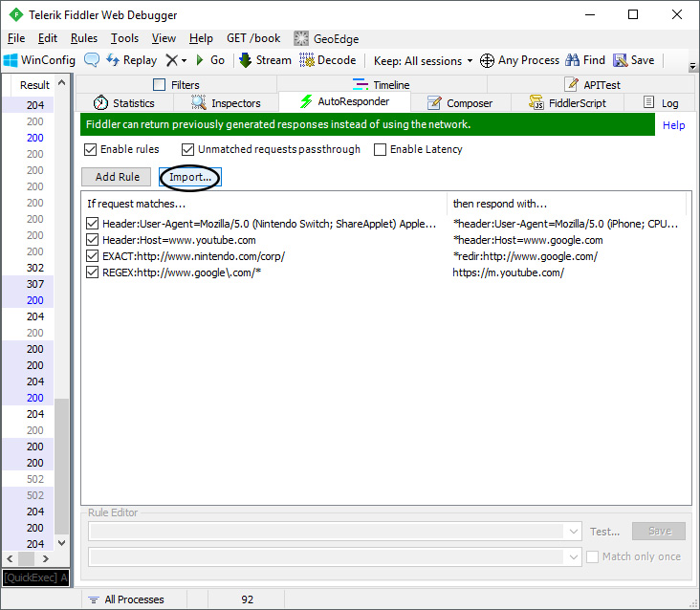Click the https://m.youtube.com/ response cell
This screenshot has height=610, width=700.
(x=508, y=272)
